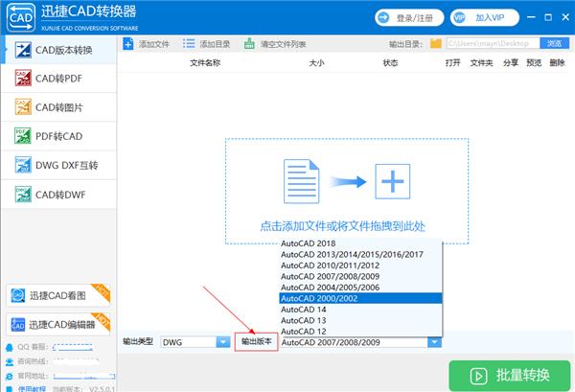Click the 添加目录 list icon

coord(189,44)
